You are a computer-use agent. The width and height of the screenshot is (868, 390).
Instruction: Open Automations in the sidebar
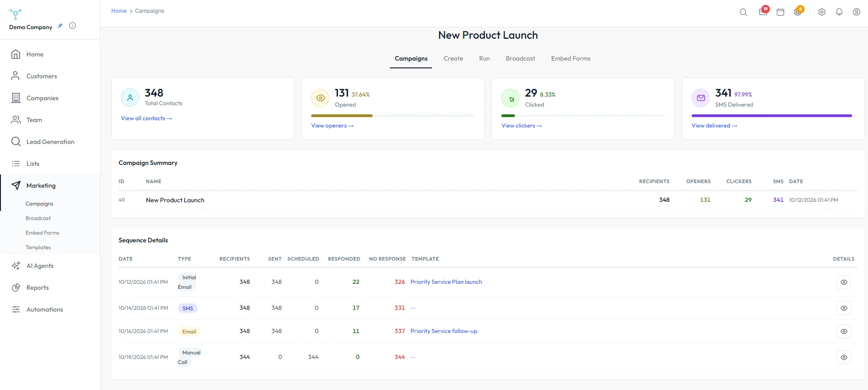pos(50,309)
